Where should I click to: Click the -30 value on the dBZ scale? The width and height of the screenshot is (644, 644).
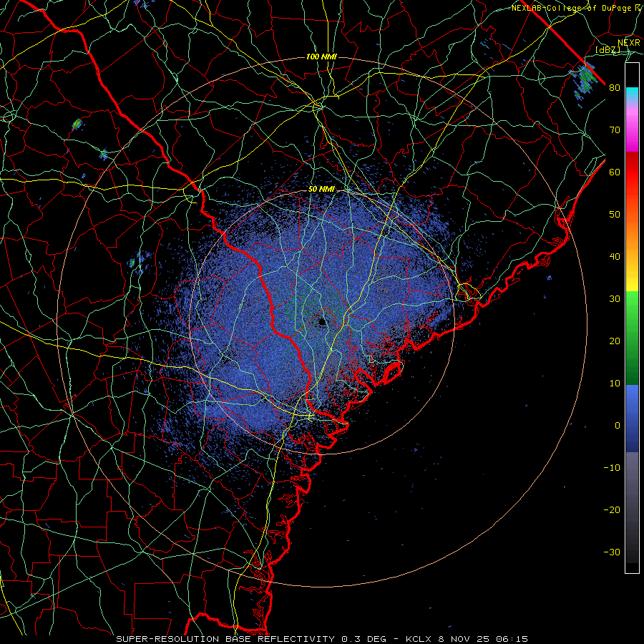(612, 552)
